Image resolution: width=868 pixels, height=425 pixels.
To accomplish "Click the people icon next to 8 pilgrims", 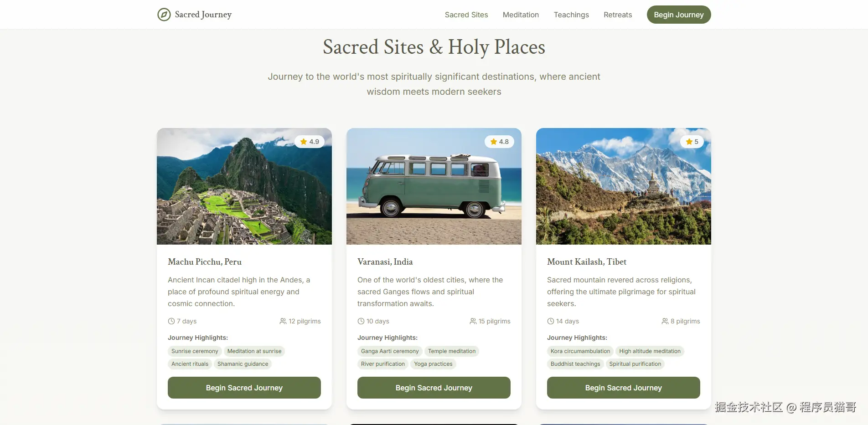I will pyautogui.click(x=665, y=321).
